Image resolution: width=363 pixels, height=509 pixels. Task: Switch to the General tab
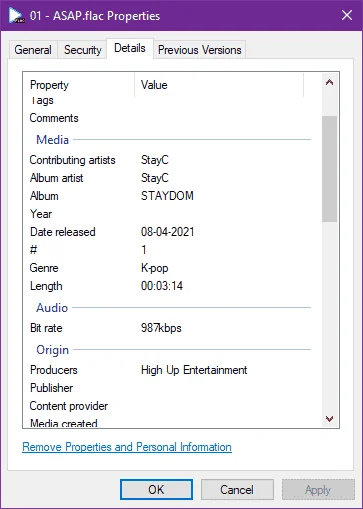(33, 50)
